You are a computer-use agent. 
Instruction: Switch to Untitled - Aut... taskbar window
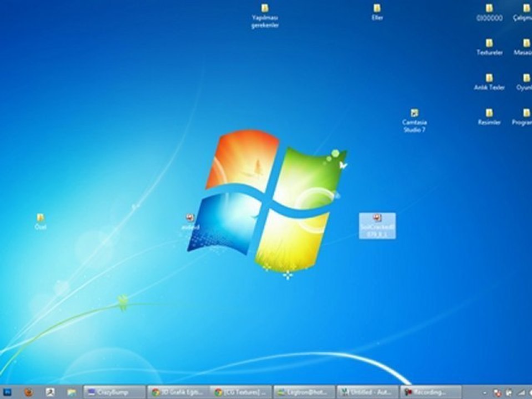[368, 392]
